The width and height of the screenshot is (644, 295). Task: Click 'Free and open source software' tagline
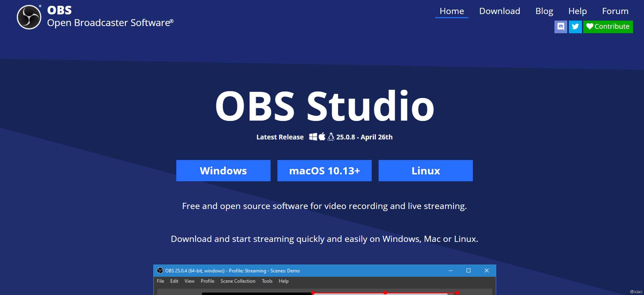(x=324, y=206)
